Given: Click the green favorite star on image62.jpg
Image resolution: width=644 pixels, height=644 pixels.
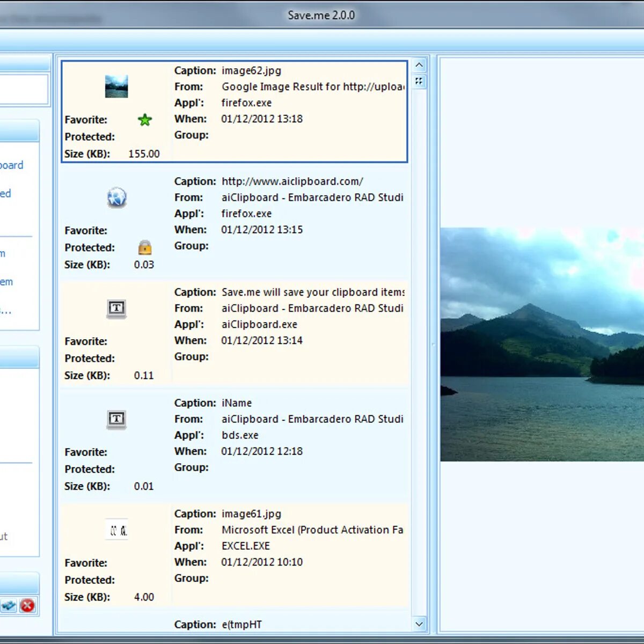Looking at the screenshot, I should (145, 120).
